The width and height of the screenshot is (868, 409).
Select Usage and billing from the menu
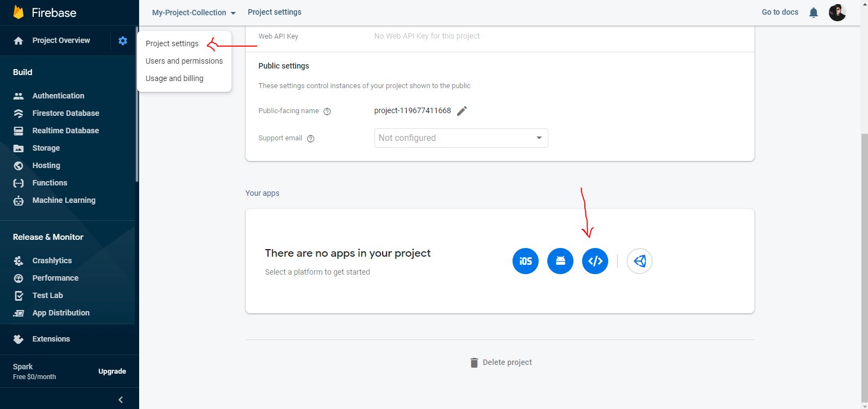pyautogui.click(x=174, y=78)
